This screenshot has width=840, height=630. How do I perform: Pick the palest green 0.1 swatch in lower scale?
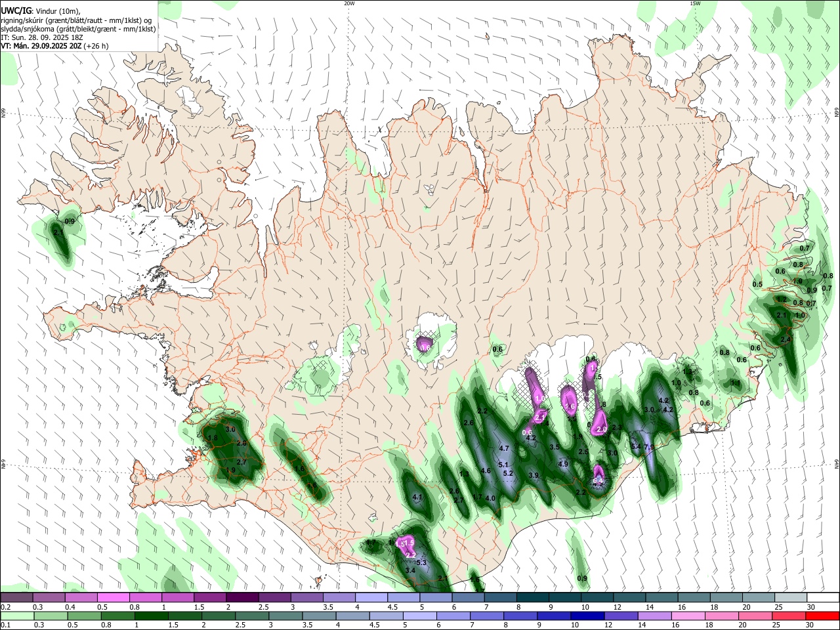pos(18,616)
